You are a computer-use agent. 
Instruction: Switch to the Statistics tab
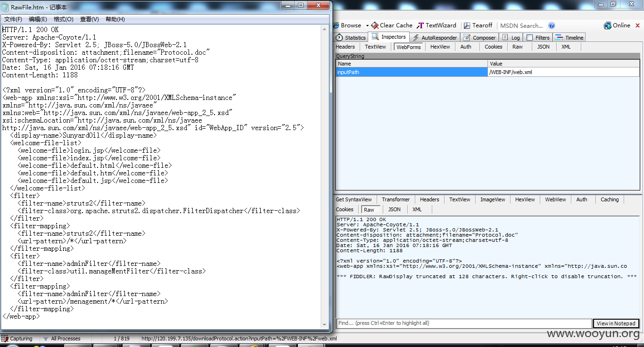[x=351, y=38]
